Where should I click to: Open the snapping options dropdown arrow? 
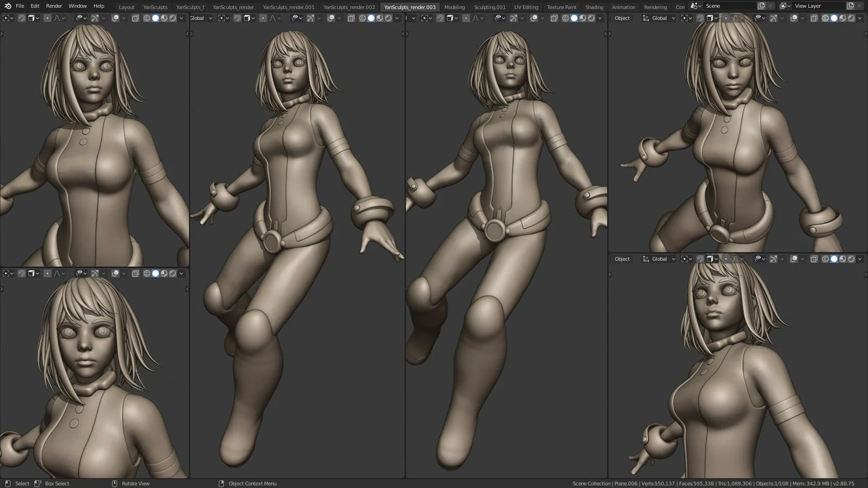click(716, 18)
